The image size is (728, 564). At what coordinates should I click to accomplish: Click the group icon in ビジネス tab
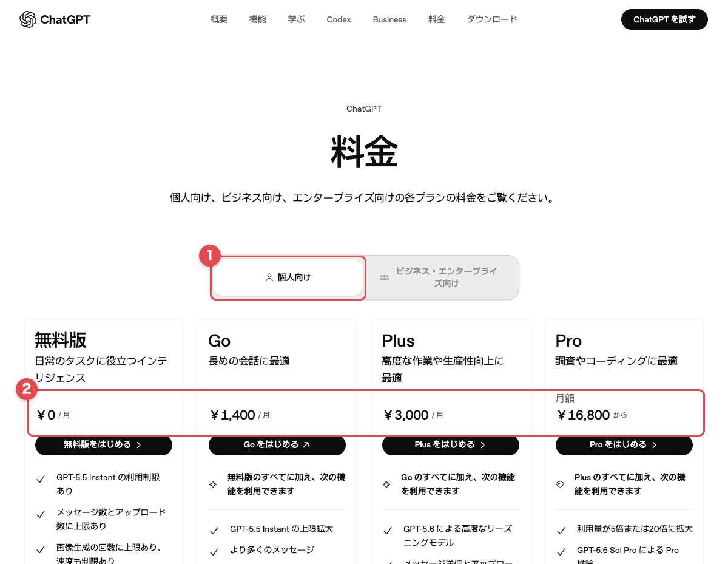click(384, 277)
